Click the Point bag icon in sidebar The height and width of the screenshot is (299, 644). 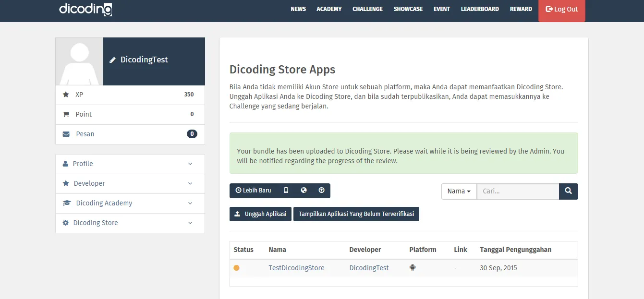(x=66, y=114)
